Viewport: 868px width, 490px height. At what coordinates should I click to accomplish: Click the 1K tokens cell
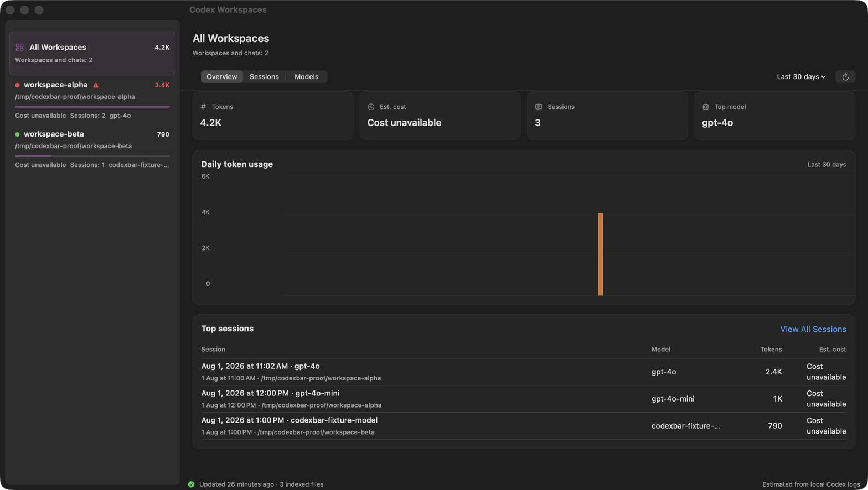(777, 399)
